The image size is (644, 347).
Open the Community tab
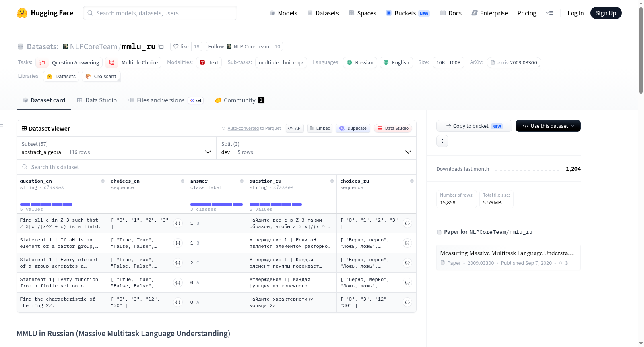[239, 100]
